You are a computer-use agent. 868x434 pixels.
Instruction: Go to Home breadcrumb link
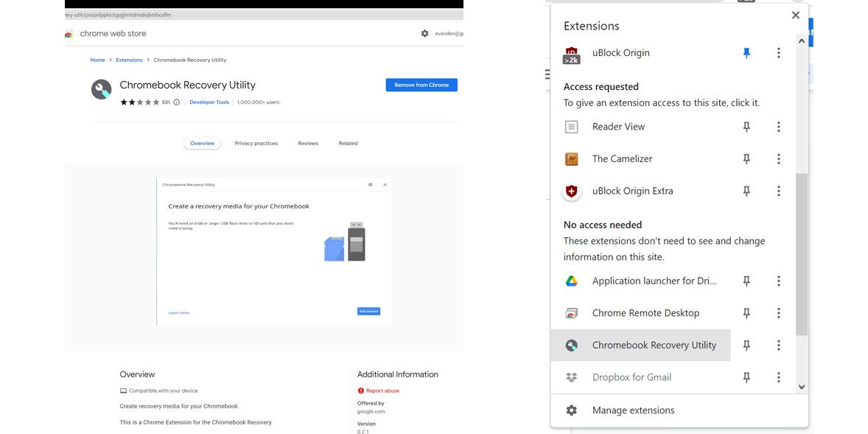tap(97, 60)
